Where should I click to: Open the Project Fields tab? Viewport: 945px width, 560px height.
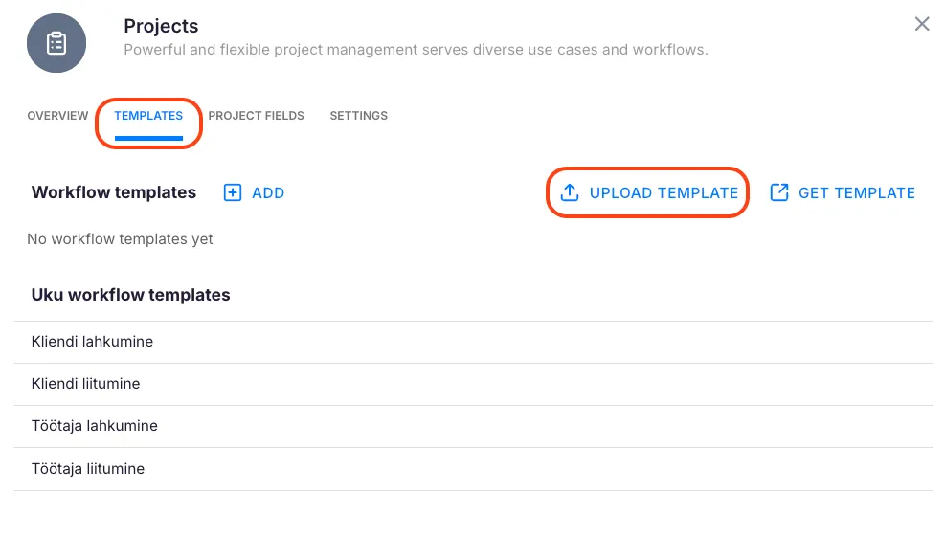(256, 116)
